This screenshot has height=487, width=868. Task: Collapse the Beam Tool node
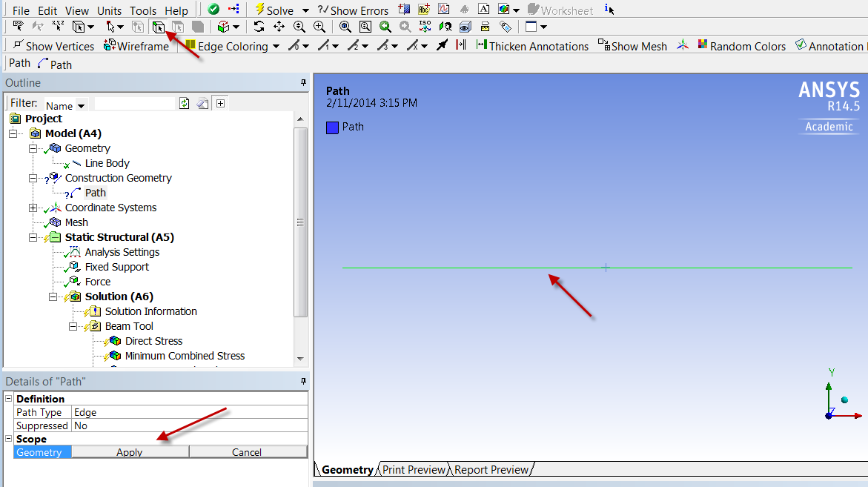73,326
